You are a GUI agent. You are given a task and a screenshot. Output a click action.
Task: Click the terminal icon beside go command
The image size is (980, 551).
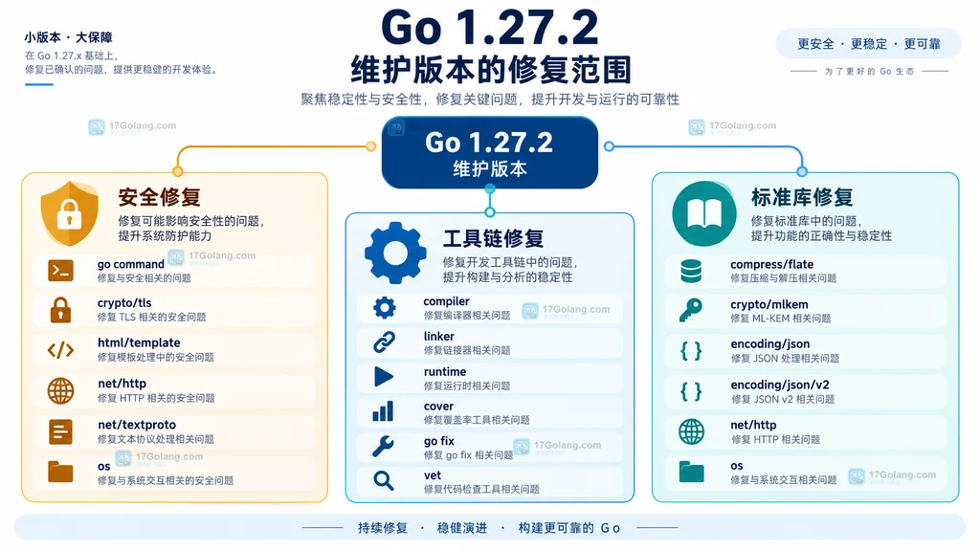coord(60,271)
